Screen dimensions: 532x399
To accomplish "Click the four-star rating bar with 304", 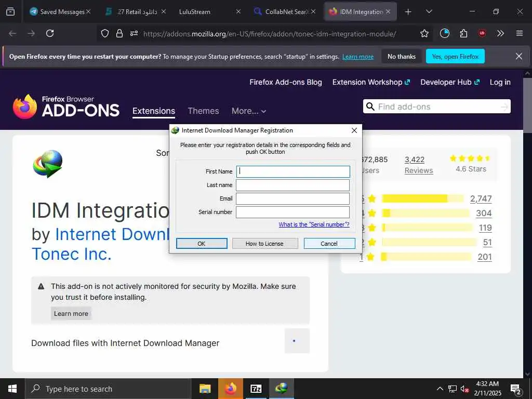I will tap(425, 213).
